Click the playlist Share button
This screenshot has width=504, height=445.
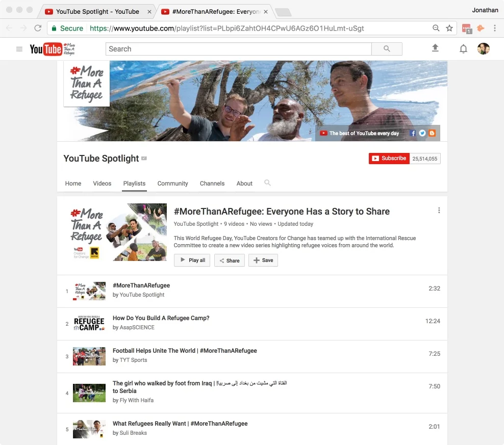230,260
